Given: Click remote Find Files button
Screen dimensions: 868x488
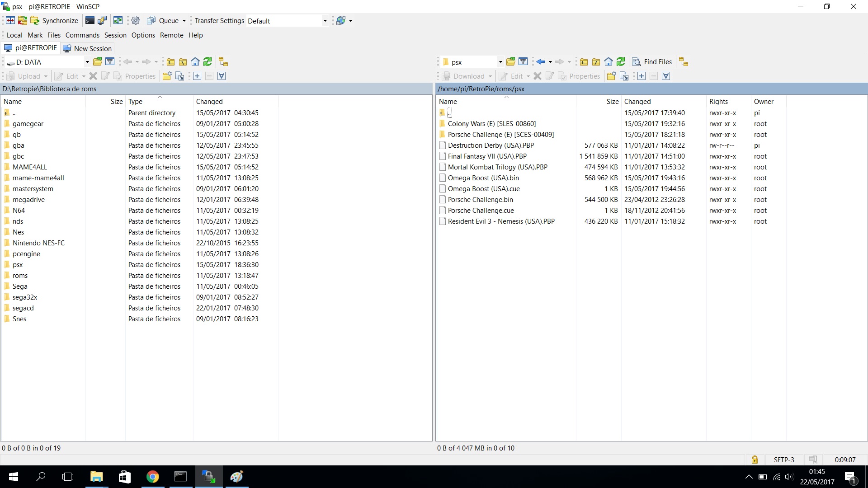Looking at the screenshot, I should [652, 62].
